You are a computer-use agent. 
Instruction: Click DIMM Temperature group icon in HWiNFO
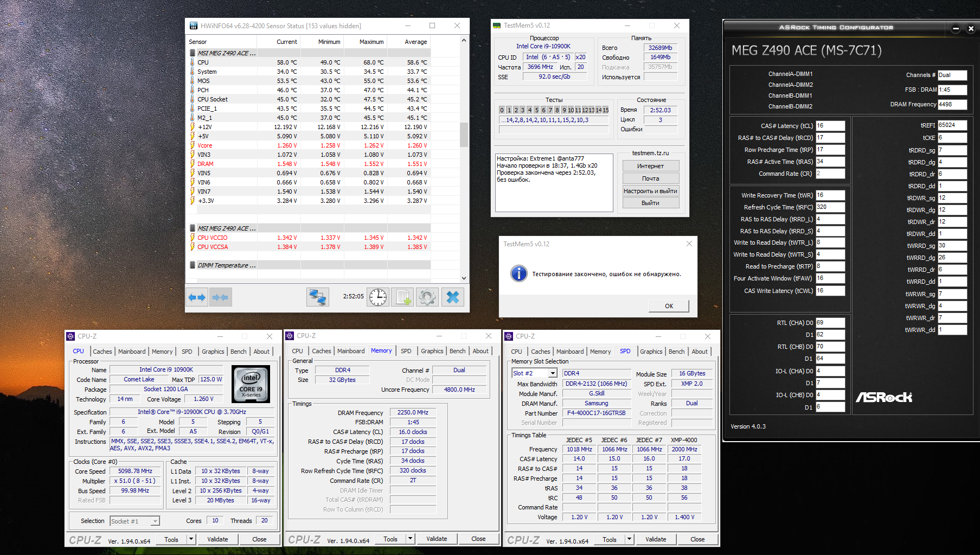[193, 265]
